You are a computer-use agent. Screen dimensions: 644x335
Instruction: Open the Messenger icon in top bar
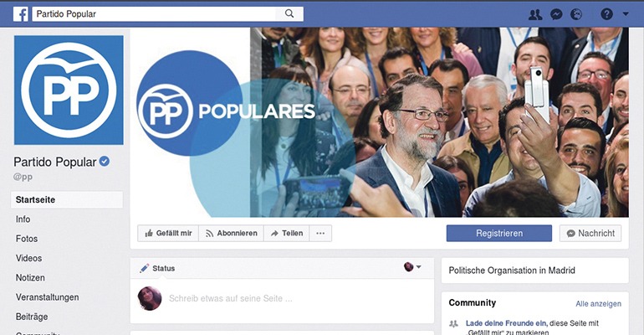(x=556, y=14)
